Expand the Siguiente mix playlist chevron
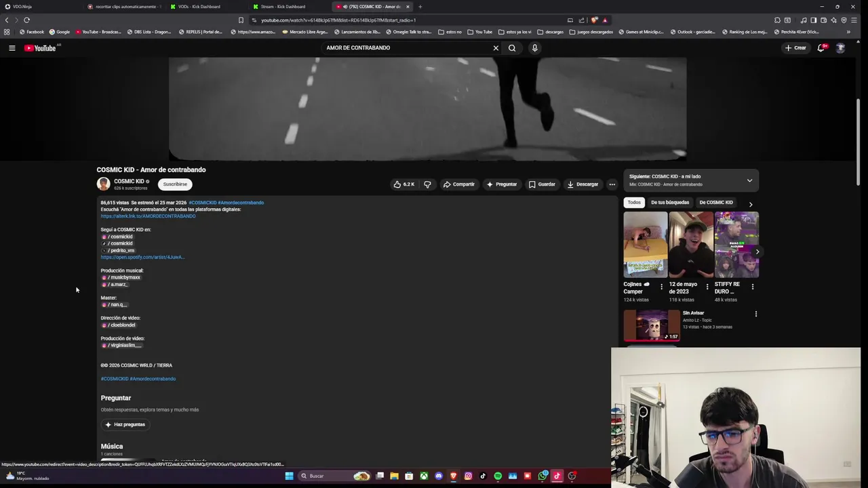This screenshot has width=868, height=488. [749, 181]
